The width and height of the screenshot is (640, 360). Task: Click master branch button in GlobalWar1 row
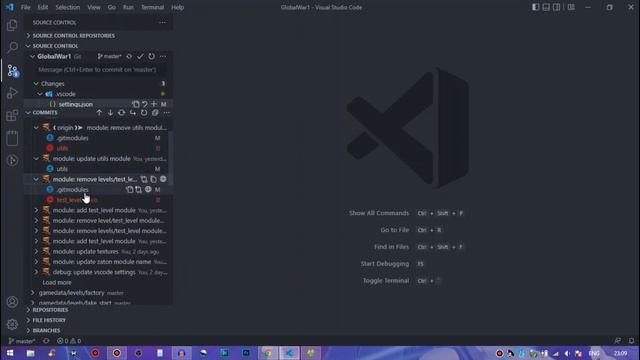point(109,56)
